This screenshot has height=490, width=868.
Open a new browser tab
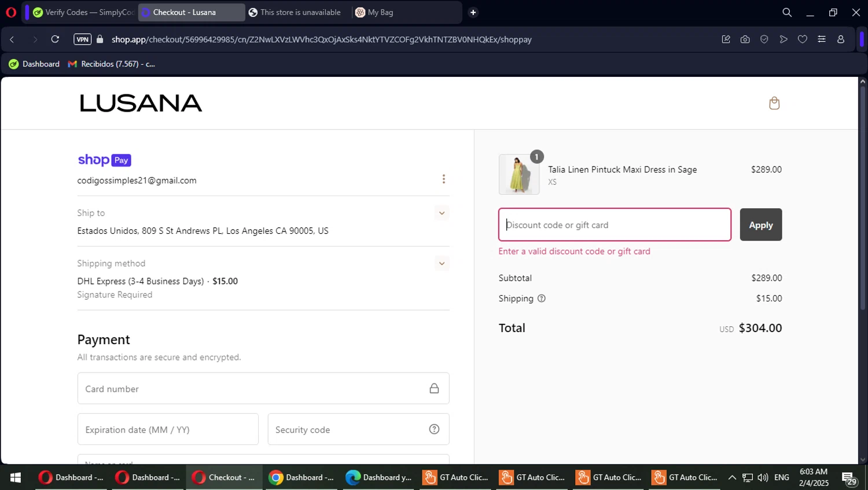point(473,12)
